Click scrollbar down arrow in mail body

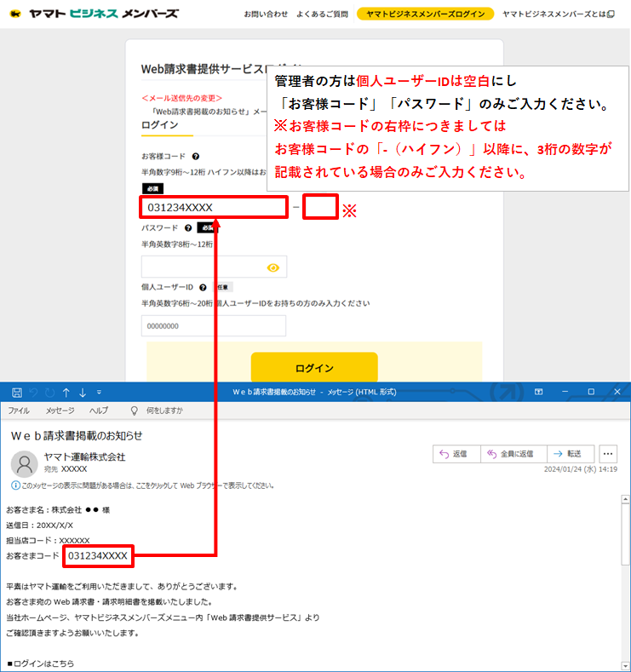[x=625, y=666]
